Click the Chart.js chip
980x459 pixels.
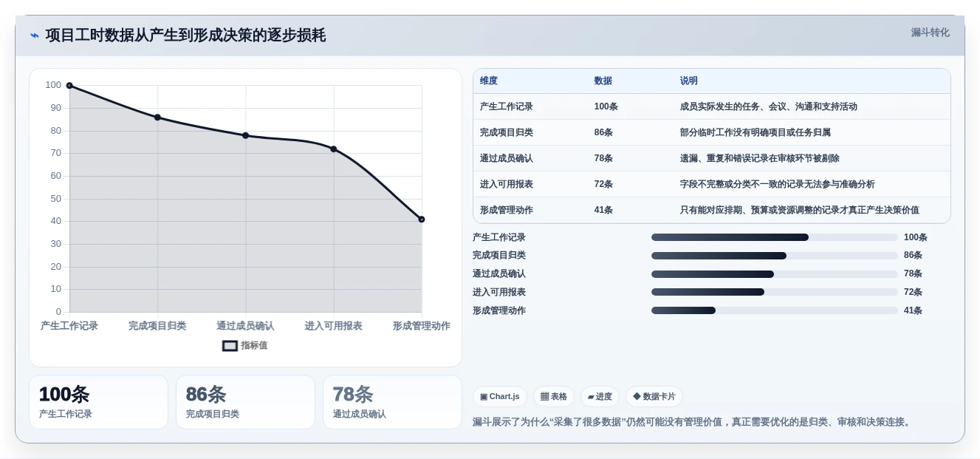pyautogui.click(x=500, y=396)
